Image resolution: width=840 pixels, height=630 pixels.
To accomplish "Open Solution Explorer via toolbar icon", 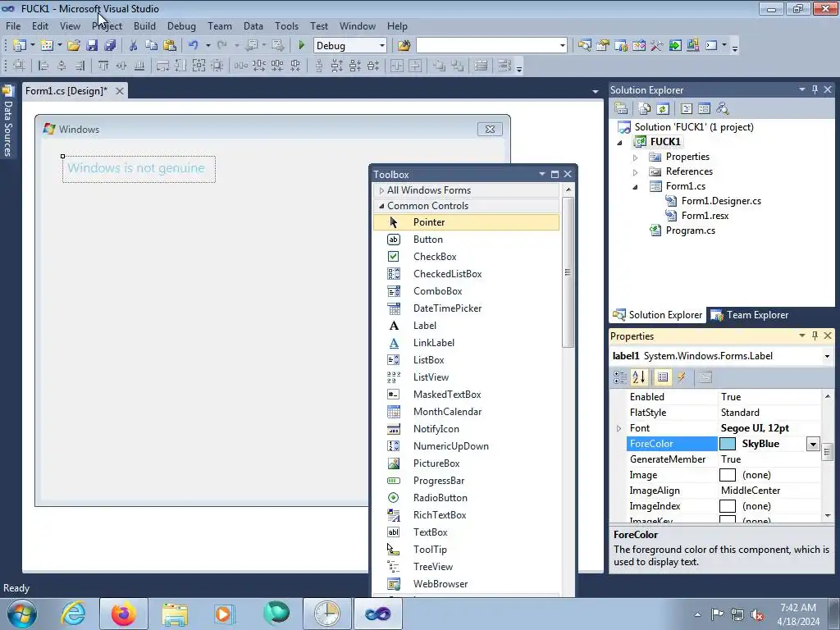I will pyautogui.click(x=584, y=46).
